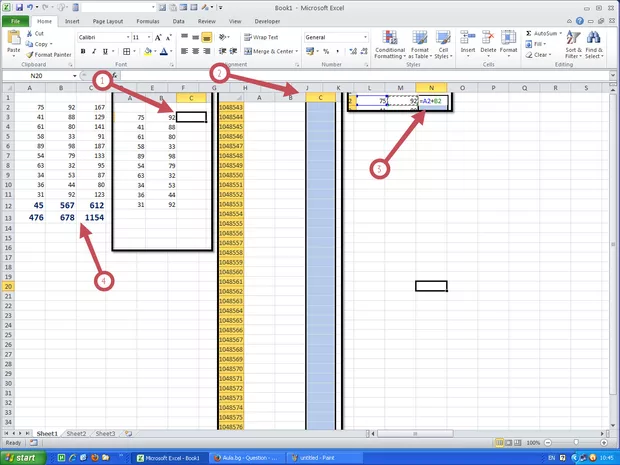Click the Orientation text angle icon
Image resolution: width=620 pixels, height=465 pixels.
point(223,37)
